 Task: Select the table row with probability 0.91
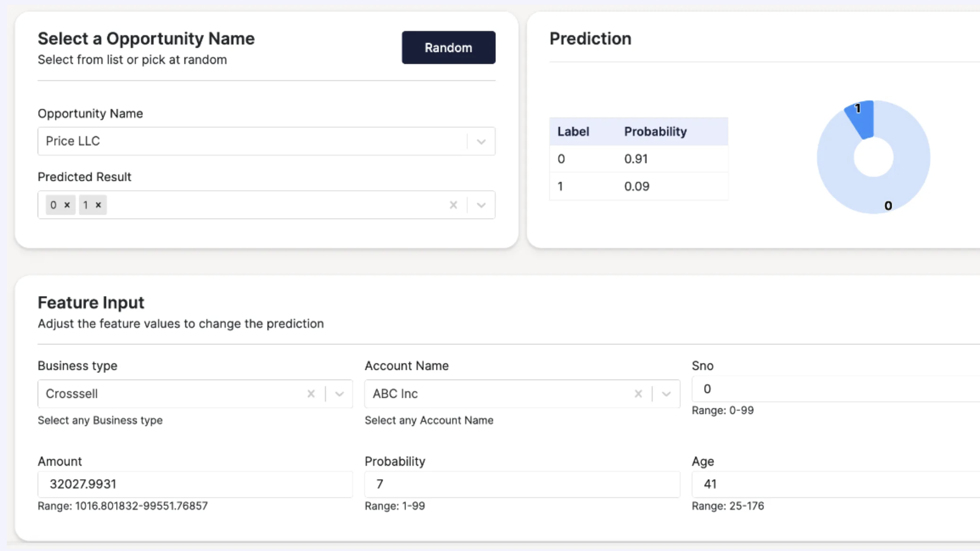click(638, 159)
